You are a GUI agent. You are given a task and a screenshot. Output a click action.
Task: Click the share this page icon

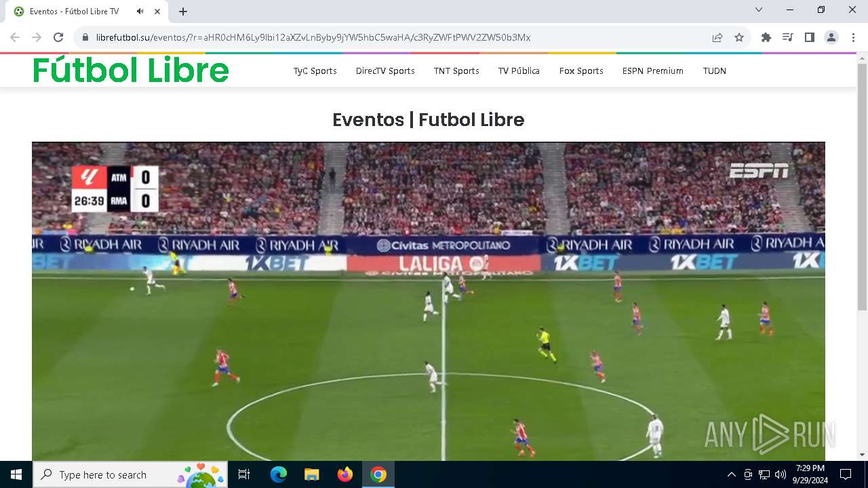[717, 37]
